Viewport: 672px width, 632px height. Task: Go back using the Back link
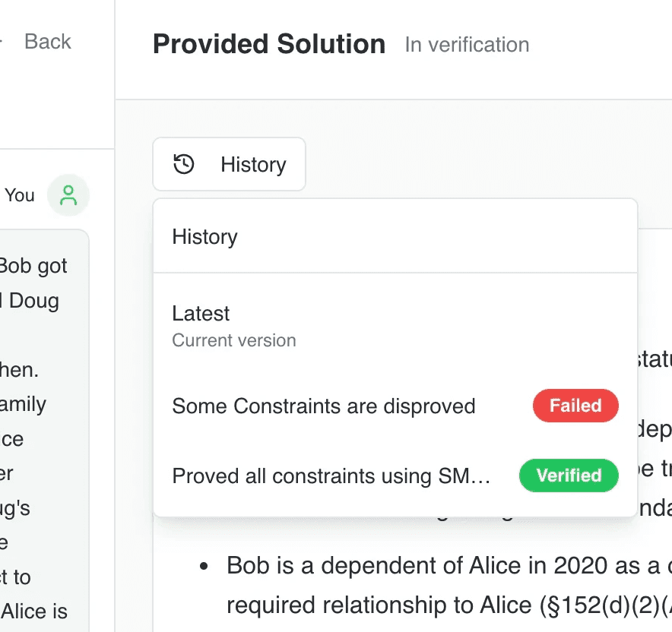coord(47,42)
